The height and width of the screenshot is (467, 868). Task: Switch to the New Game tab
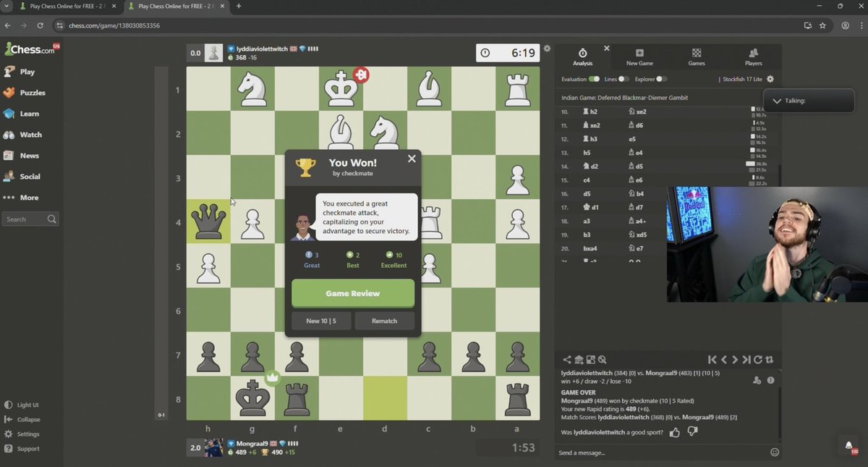(639, 57)
